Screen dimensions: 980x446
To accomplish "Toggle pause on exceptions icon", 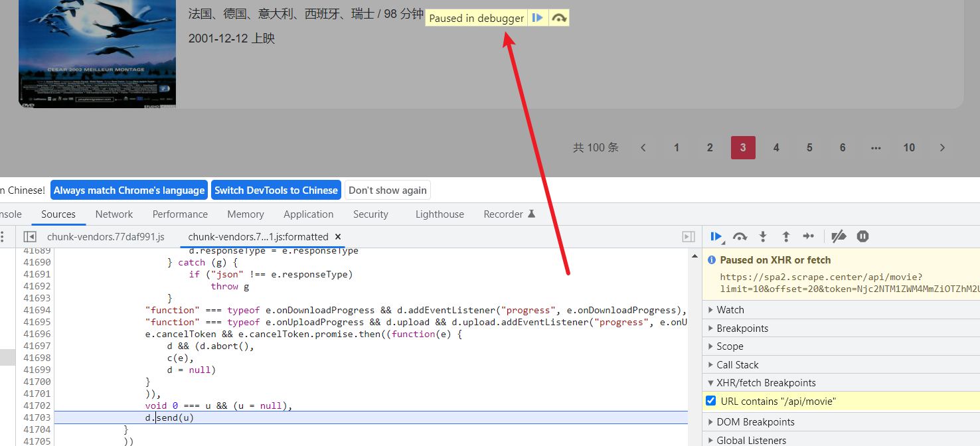I will [862, 236].
